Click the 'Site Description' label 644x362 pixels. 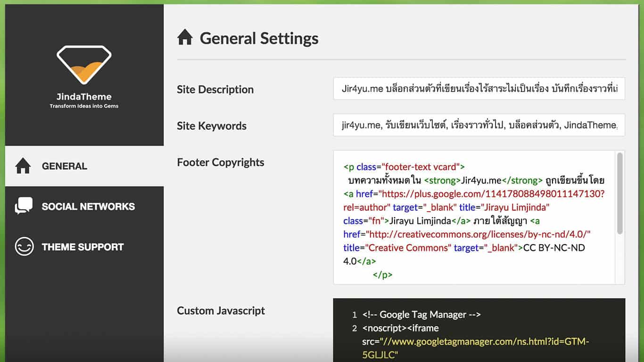click(x=215, y=90)
